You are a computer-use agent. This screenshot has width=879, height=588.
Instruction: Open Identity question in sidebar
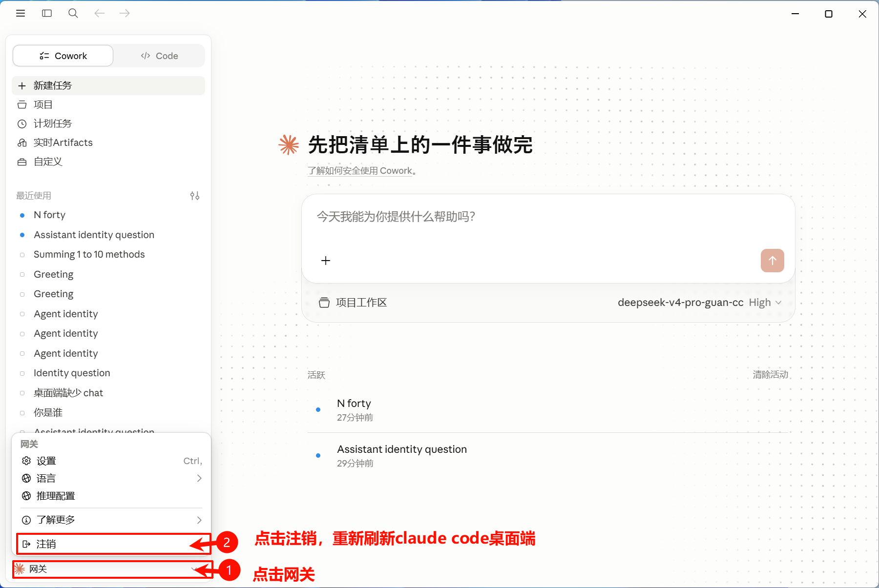(x=108, y=373)
